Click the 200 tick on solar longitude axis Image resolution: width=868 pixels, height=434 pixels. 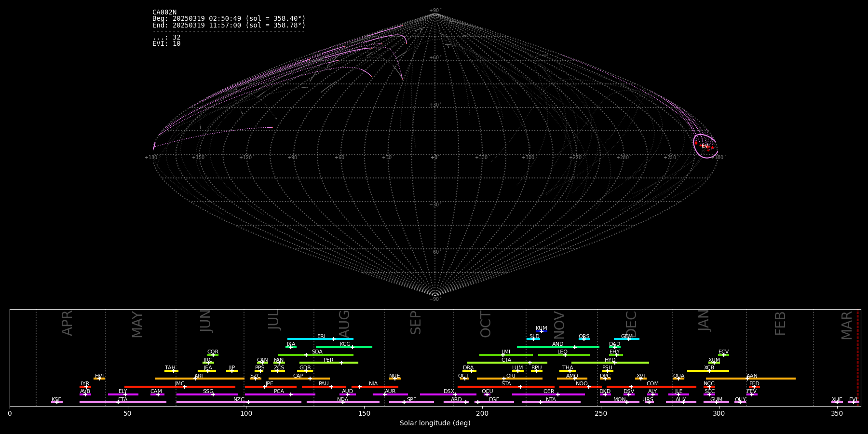point(482,413)
